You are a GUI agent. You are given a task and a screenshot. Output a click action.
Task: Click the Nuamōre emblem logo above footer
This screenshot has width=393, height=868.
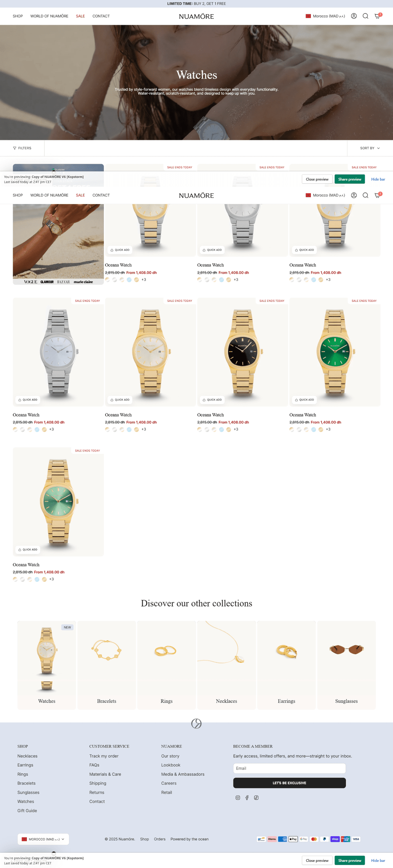point(196,724)
